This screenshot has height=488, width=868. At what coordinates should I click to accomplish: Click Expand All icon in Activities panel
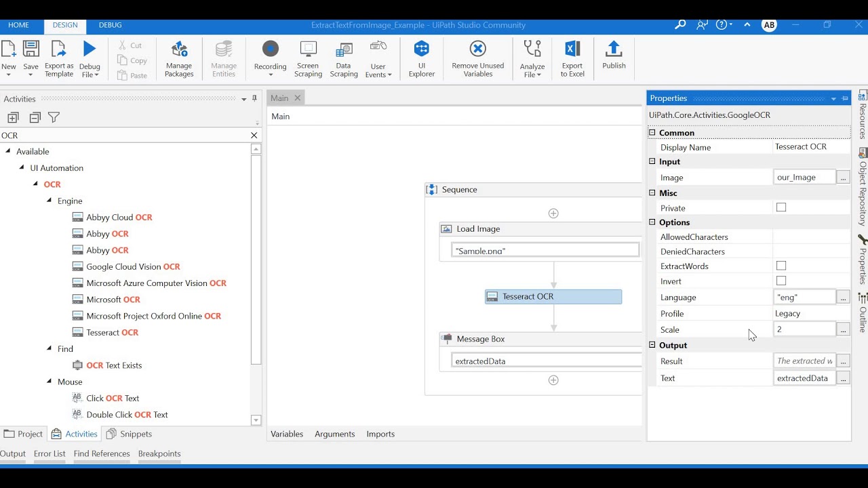coord(13,117)
